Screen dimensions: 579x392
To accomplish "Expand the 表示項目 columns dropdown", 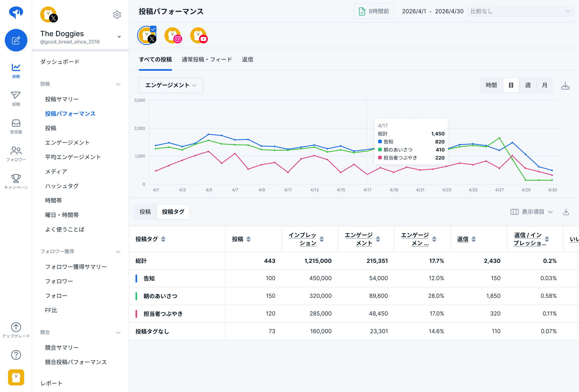I will coord(532,212).
